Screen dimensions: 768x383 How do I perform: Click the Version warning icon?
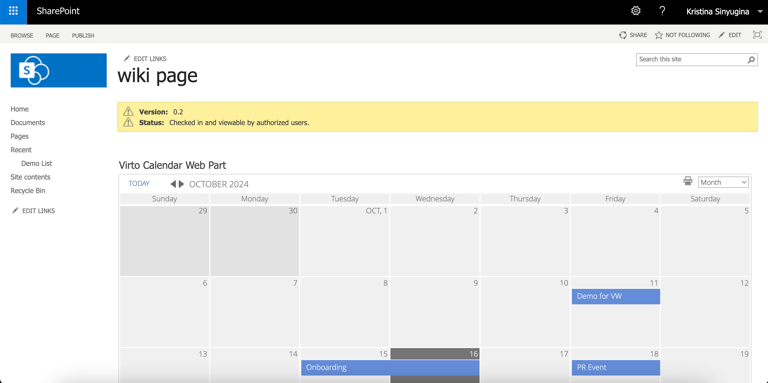pos(128,111)
